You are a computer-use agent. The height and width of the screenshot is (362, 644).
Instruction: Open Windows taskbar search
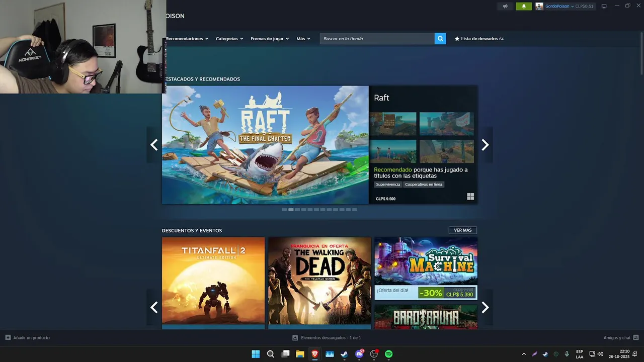pyautogui.click(x=271, y=354)
